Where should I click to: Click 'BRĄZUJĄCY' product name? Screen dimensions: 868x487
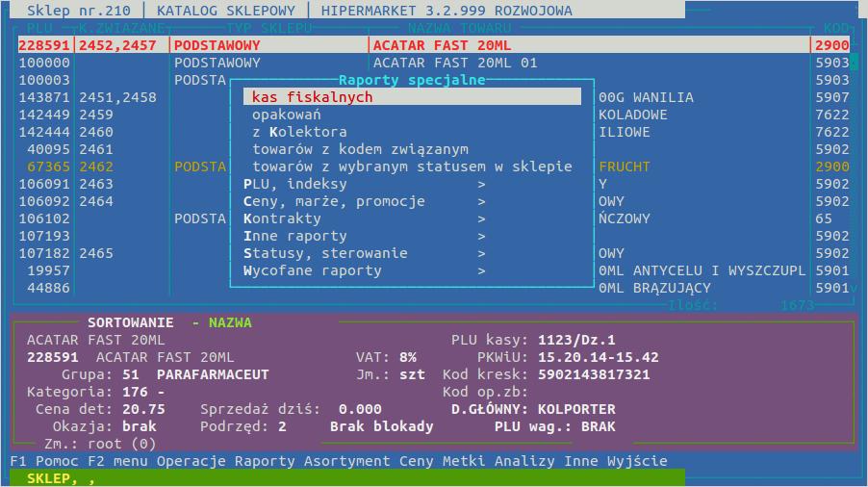click(x=672, y=288)
